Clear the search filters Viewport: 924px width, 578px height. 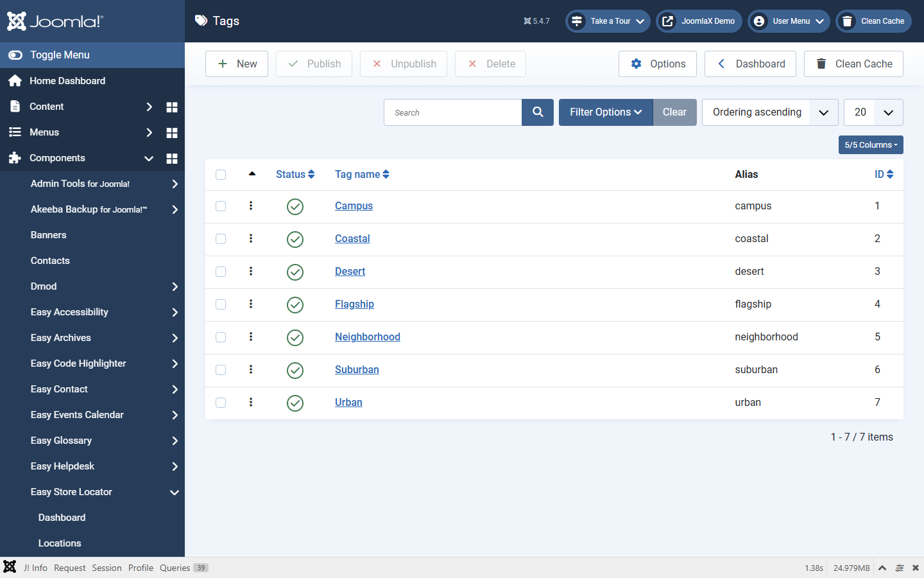(x=674, y=112)
